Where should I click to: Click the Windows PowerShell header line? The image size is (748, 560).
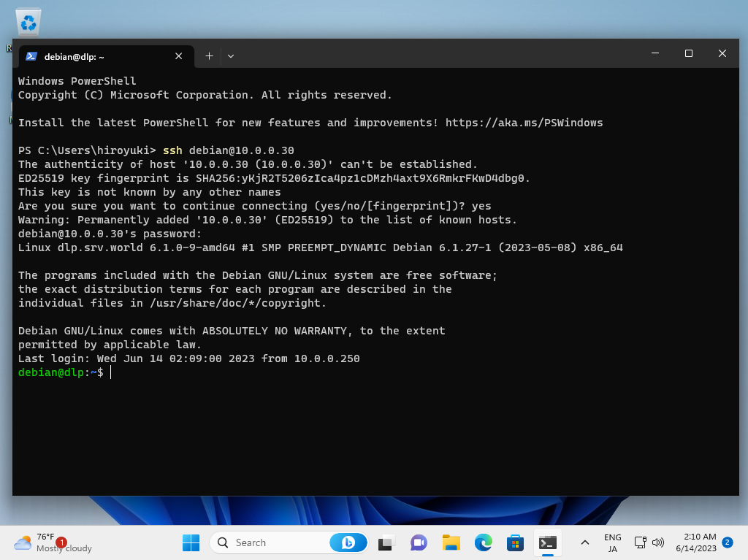point(77,81)
